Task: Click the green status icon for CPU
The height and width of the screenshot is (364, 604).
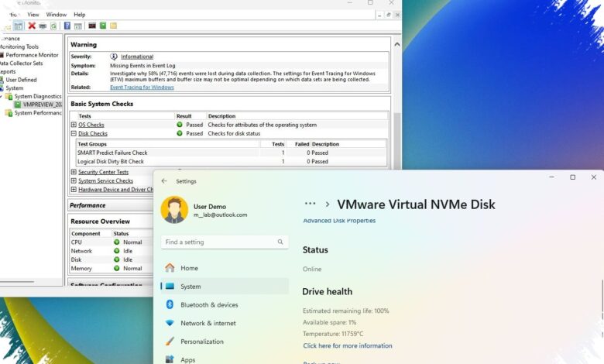Action: (x=117, y=242)
